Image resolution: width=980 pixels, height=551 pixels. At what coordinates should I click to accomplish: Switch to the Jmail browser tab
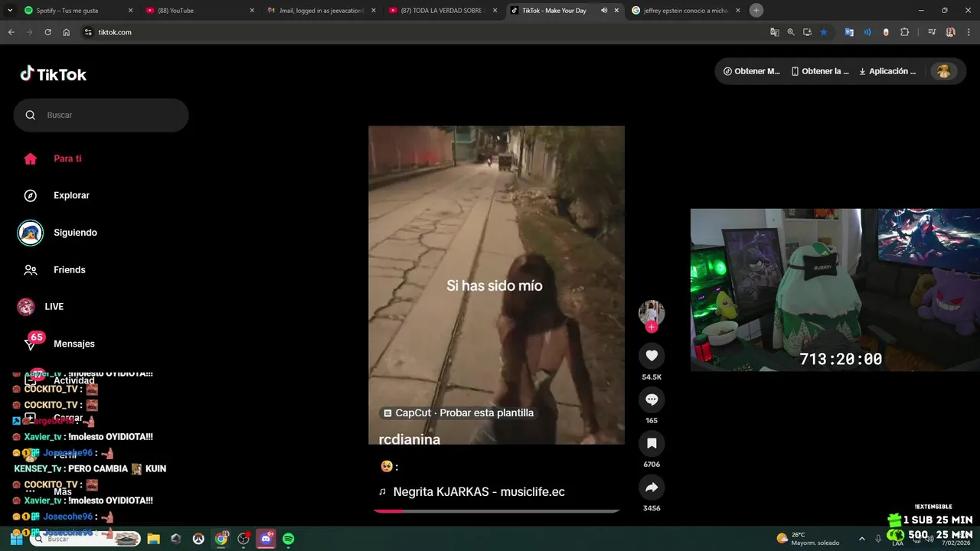(320, 11)
